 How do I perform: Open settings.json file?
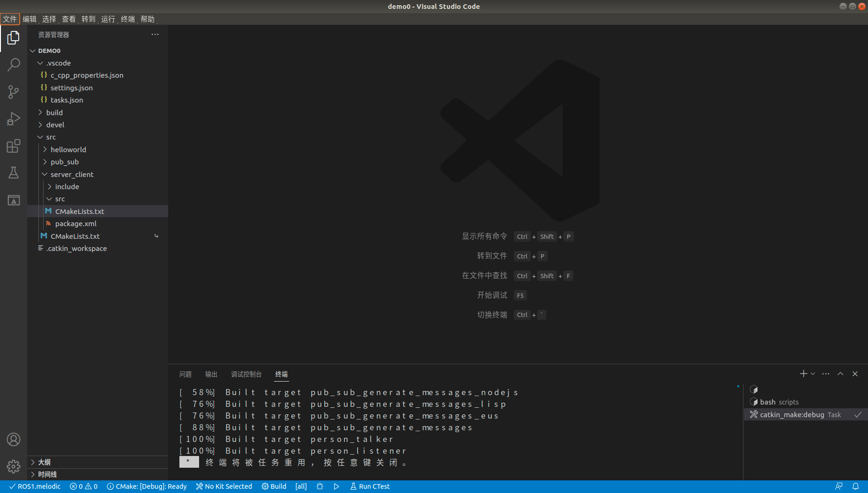[97, 88]
